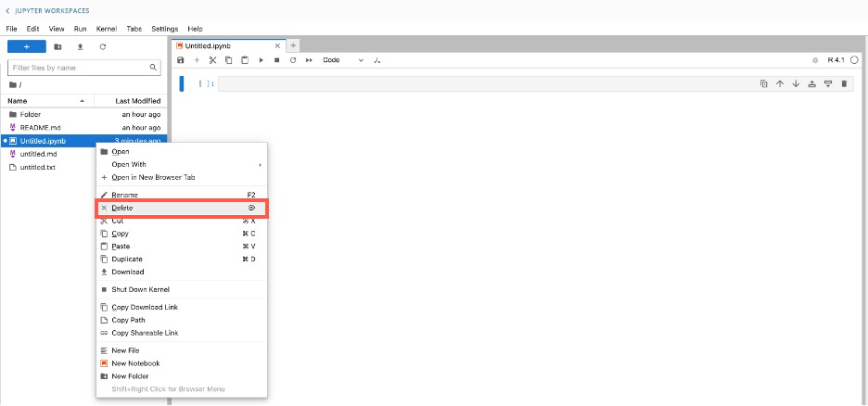Paste cells from the notebook toolbar
The image size is (868, 406).
[245, 60]
